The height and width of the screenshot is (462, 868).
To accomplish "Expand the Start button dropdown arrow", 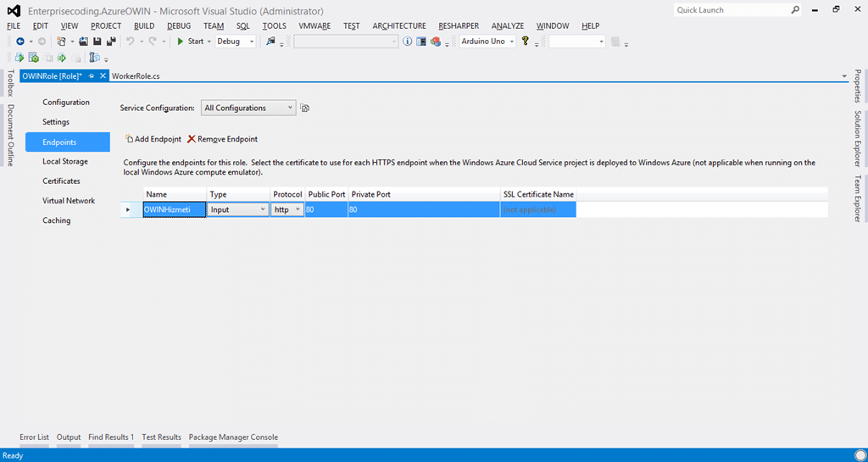I will (x=209, y=42).
